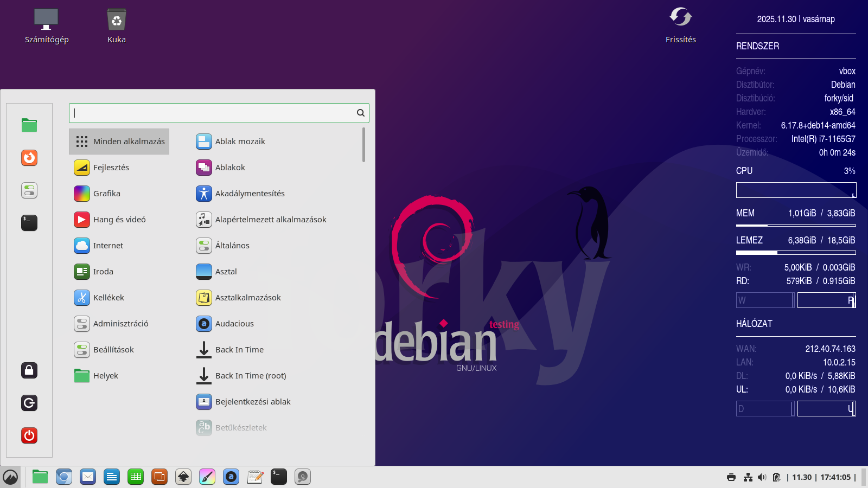Click the red power-off icon in menu sidebar
868x488 pixels.
pyautogui.click(x=29, y=435)
